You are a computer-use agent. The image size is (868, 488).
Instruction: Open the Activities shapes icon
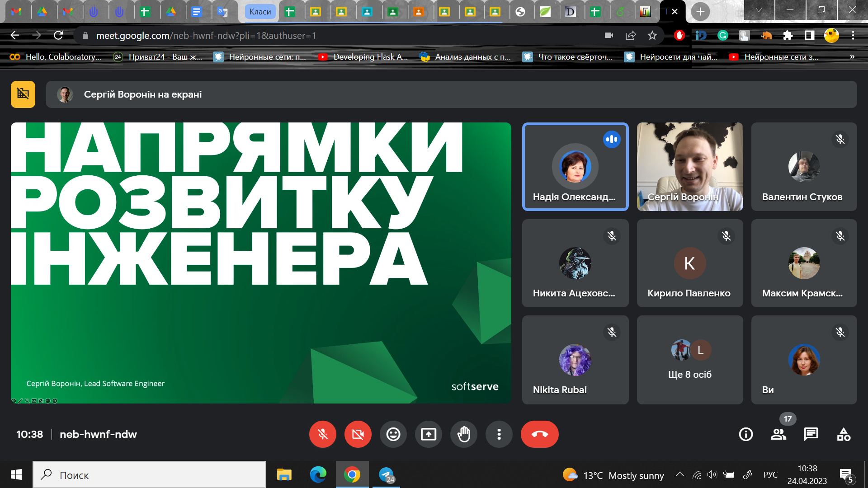point(843,434)
